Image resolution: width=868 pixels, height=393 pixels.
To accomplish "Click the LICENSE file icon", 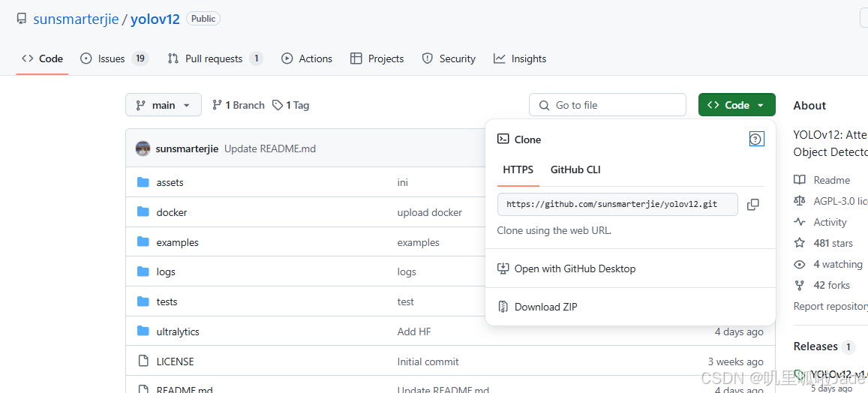I will tap(143, 361).
